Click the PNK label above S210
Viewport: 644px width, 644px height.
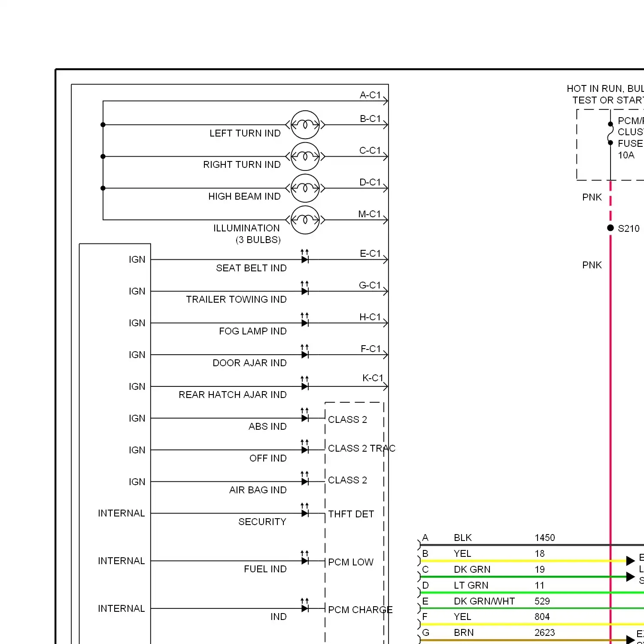(592, 197)
